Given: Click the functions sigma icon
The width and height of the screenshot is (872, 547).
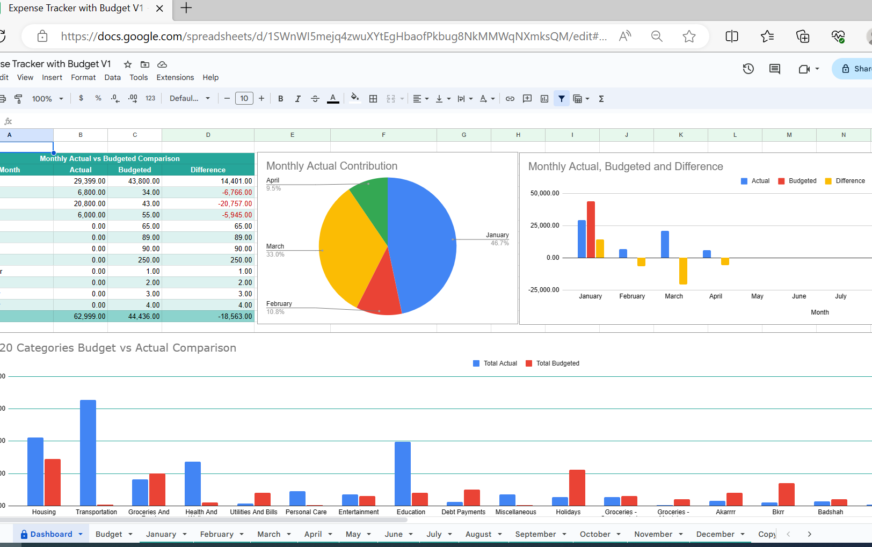Looking at the screenshot, I should pyautogui.click(x=601, y=99).
